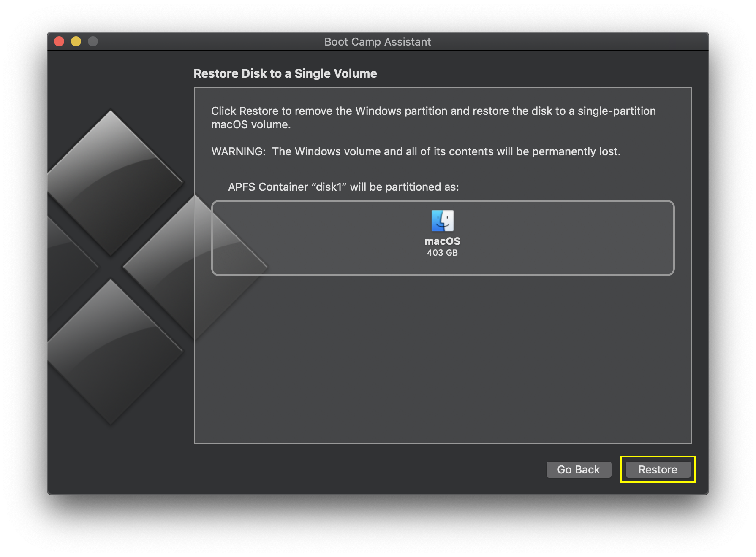Click the red close icon in the title bar
This screenshot has width=756, height=557.
click(59, 41)
